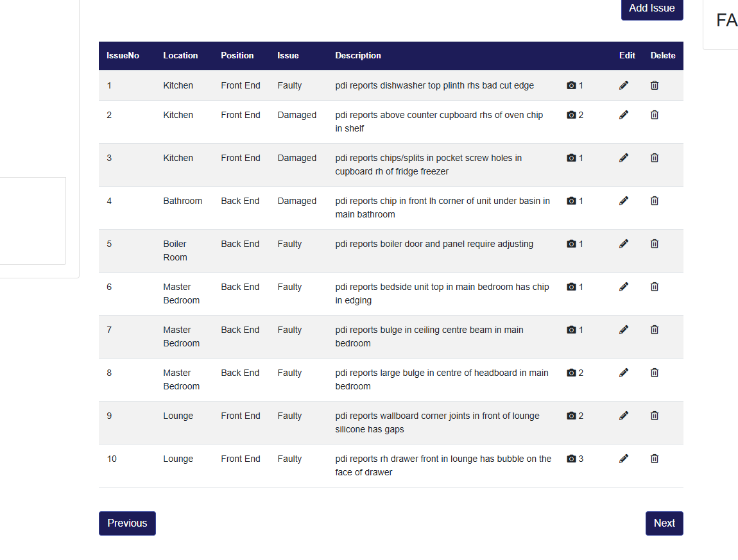Edit issue 1 with pencil icon
This screenshot has width=738, height=560.
(624, 85)
